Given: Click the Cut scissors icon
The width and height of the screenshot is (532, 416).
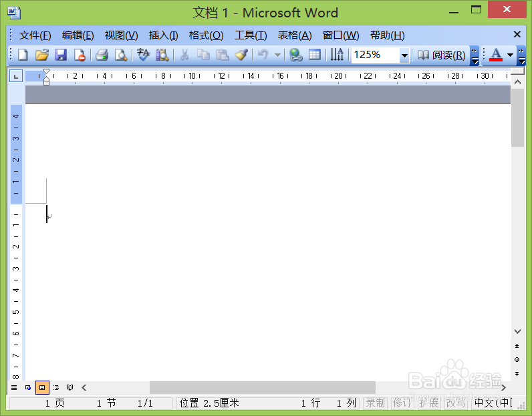Looking at the screenshot, I should pos(184,55).
